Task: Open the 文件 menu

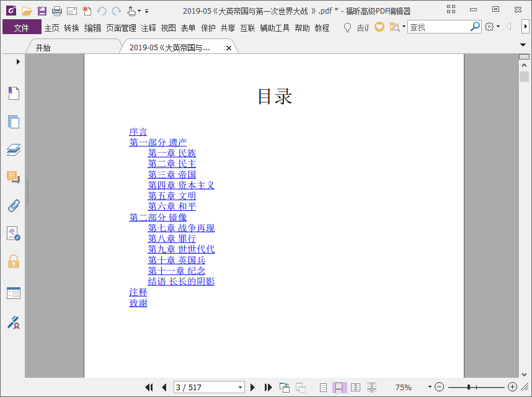Action: click(22, 27)
